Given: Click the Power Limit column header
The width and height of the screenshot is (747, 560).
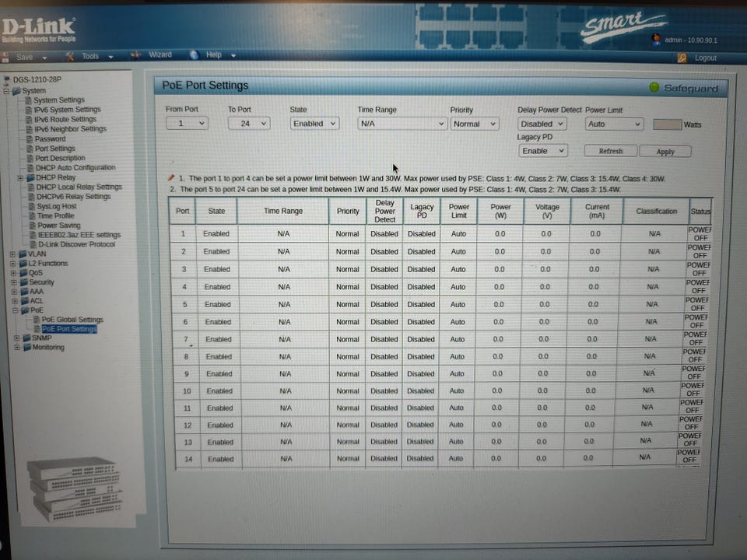Looking at the screenshot, I should pos(459,211).
